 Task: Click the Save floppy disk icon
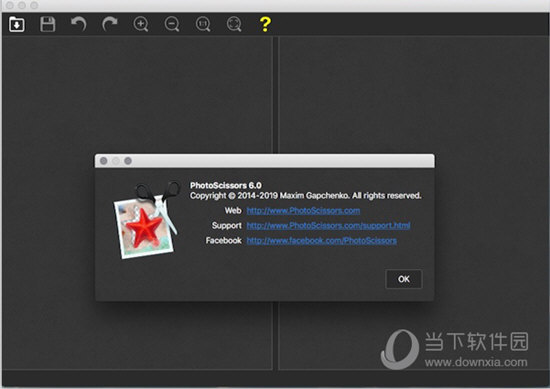47,24
